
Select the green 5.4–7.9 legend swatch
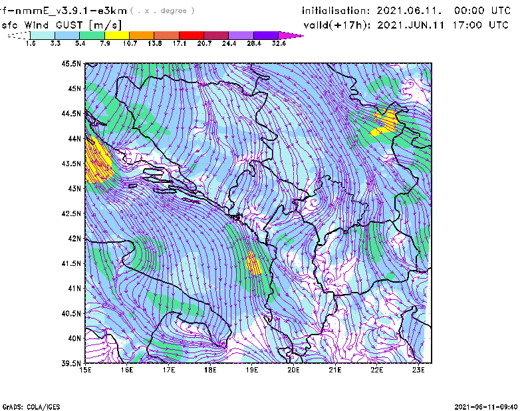92,35
